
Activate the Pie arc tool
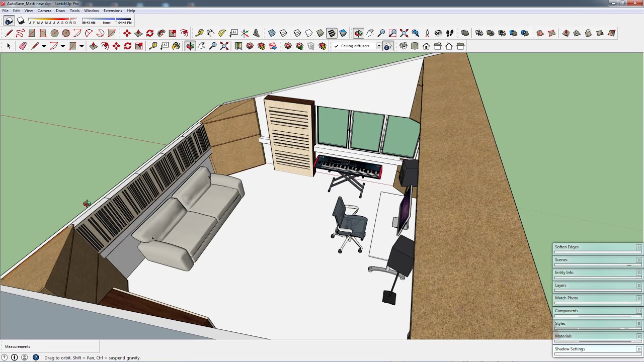point(112,33)
